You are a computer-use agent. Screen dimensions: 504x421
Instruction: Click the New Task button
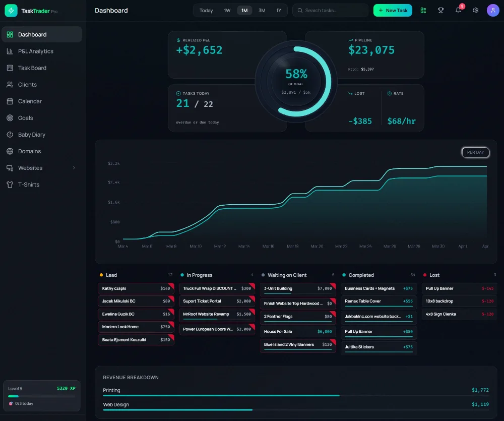click(x=393, y=11)
